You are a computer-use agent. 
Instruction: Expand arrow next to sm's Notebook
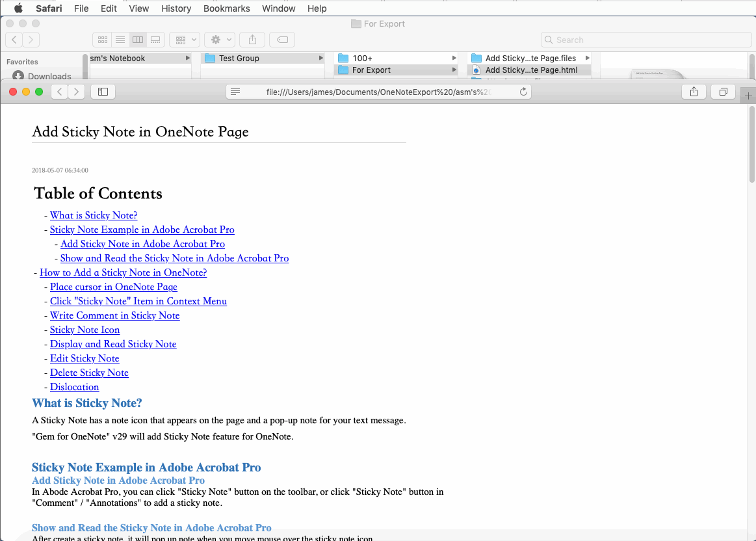pyautogui.click(x=188, y=58)
